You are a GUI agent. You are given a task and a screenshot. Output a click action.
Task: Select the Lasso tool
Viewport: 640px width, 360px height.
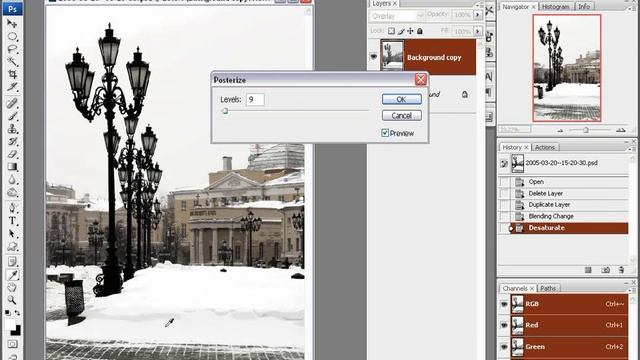tap(12, 49)
